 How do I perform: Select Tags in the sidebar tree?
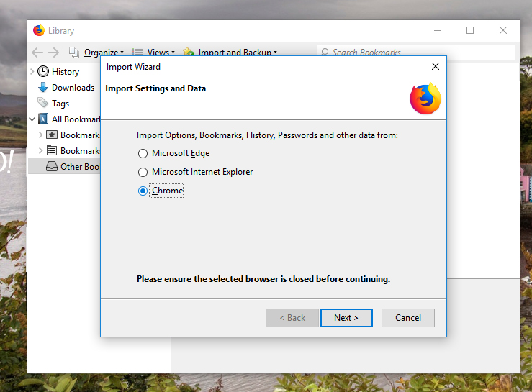[60, 104]
